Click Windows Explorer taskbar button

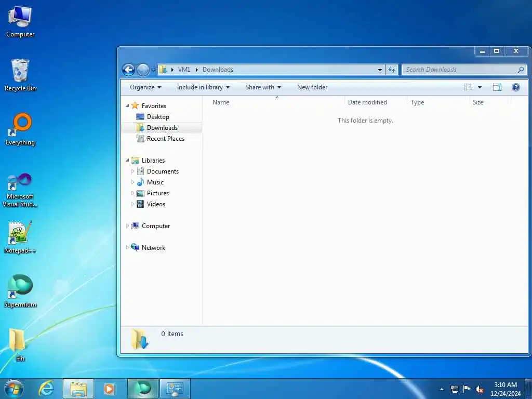[x=78, y=389]
